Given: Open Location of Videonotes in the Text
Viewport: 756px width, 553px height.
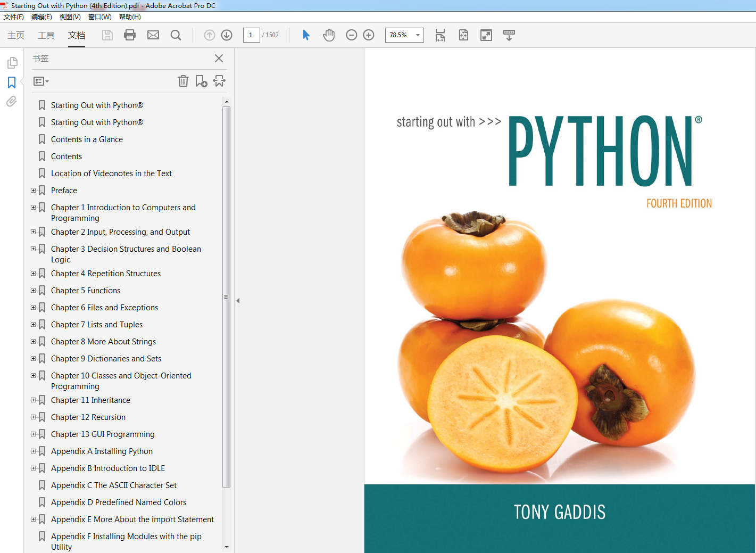Looking at the screenshot, I should (111, 174).
